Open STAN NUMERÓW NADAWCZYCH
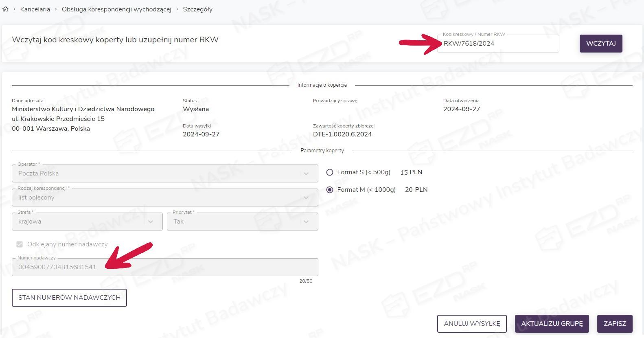This screenshot has width=644, height=338. tap(69, 298)
